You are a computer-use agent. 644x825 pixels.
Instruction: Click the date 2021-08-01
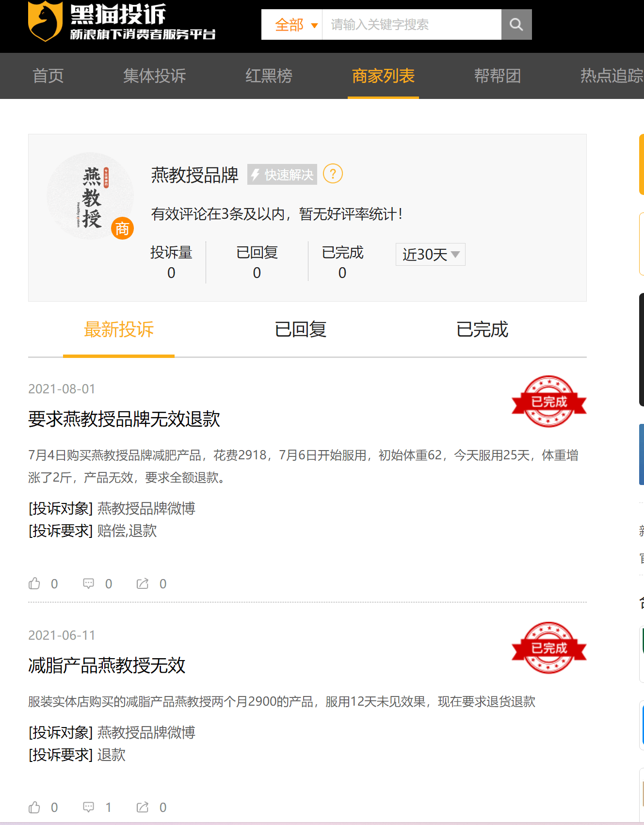(x=62, y=389)
